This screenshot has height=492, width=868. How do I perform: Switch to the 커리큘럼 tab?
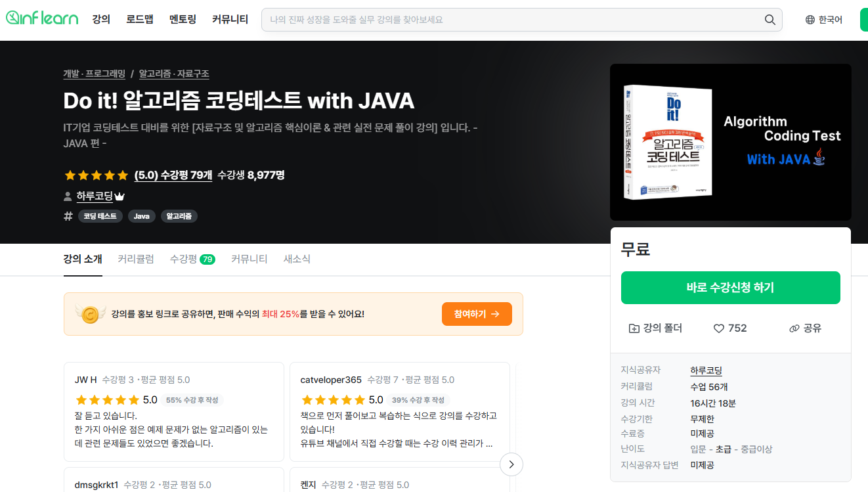tap(136, 259)
